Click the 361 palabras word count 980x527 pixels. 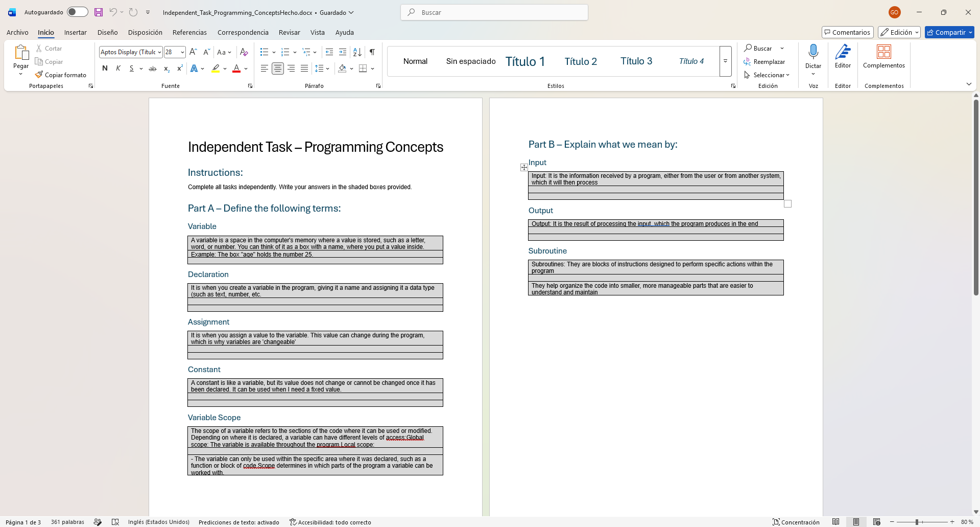pos(67,522)
